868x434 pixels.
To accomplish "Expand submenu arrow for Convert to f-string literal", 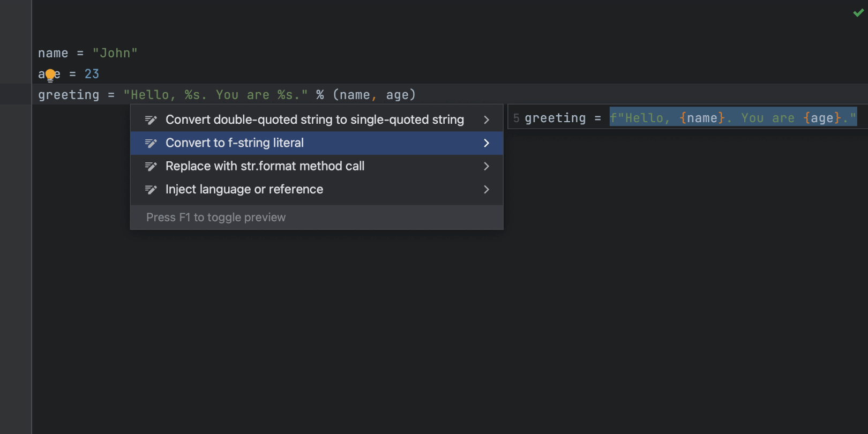I will click(487, 143).
